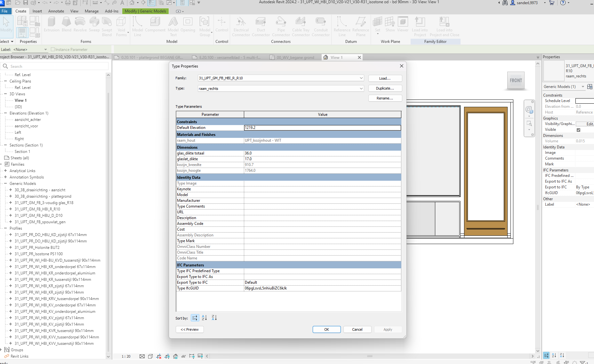594x364 pixels.
Task: Click Load into Project and Close
Action: [444, 26]
